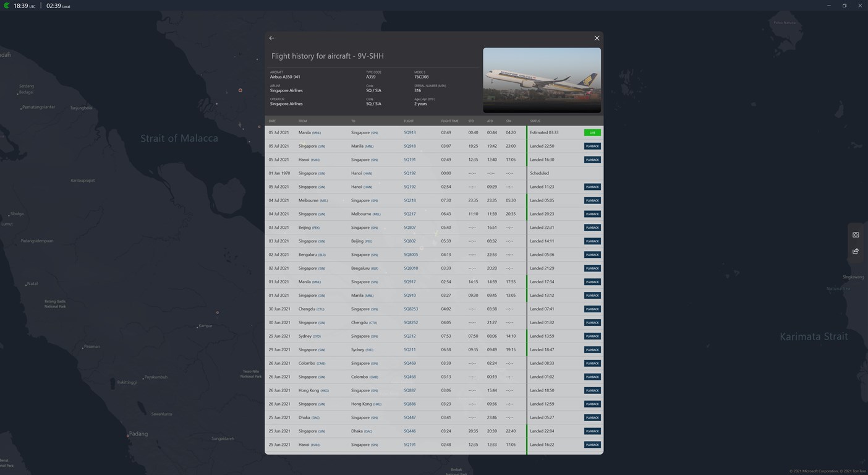Select the 'Estimated 03:33' status cell
This screenshot has width=868, height=475.
pyautogui.click(x=544, y=132)
